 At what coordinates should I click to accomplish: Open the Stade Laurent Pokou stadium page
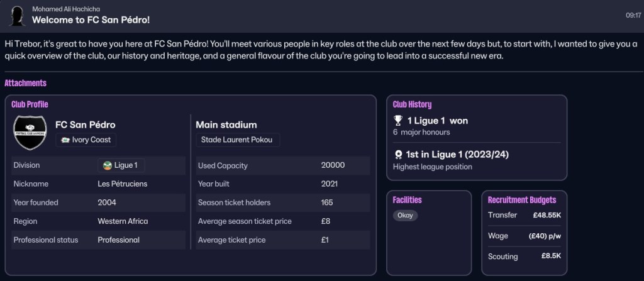coord(238,140)
